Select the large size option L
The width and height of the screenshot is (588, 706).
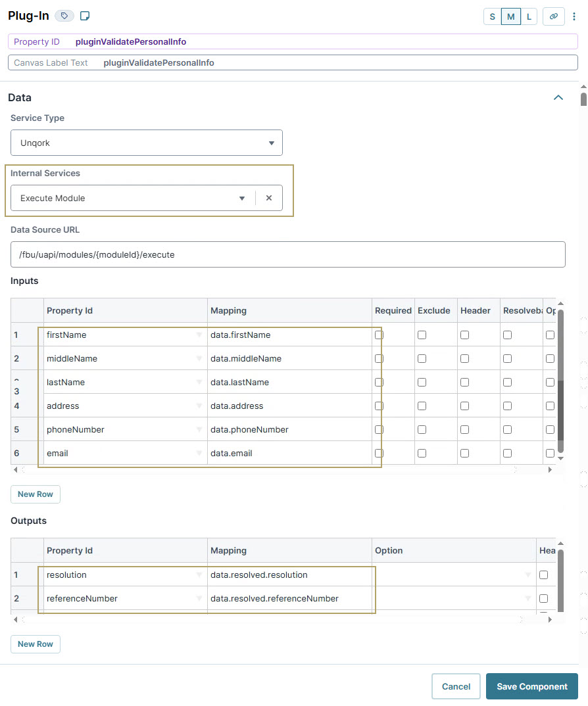click(529, 16)
